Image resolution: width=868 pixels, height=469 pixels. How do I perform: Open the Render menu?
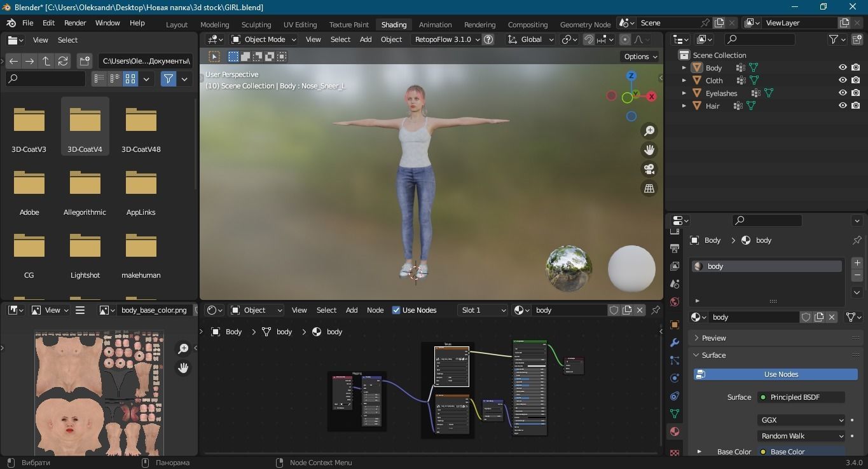click(x=75, y=23)
